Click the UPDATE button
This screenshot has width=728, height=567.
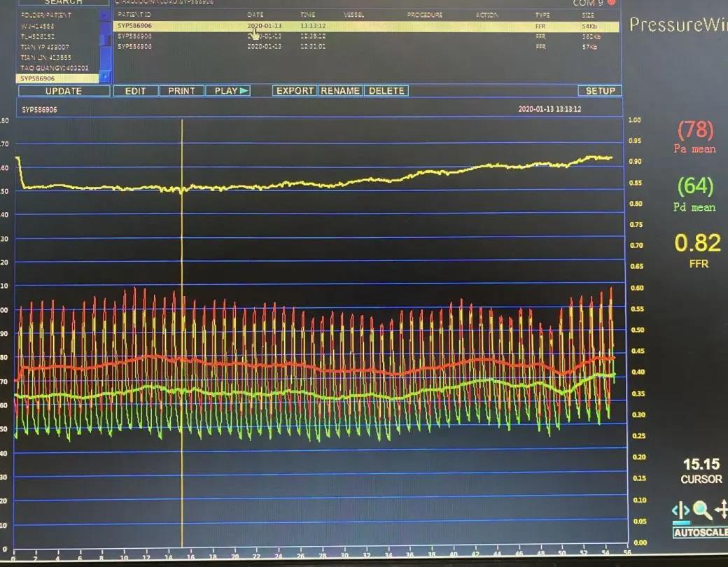pyautogui.click(x=63, y=91)
